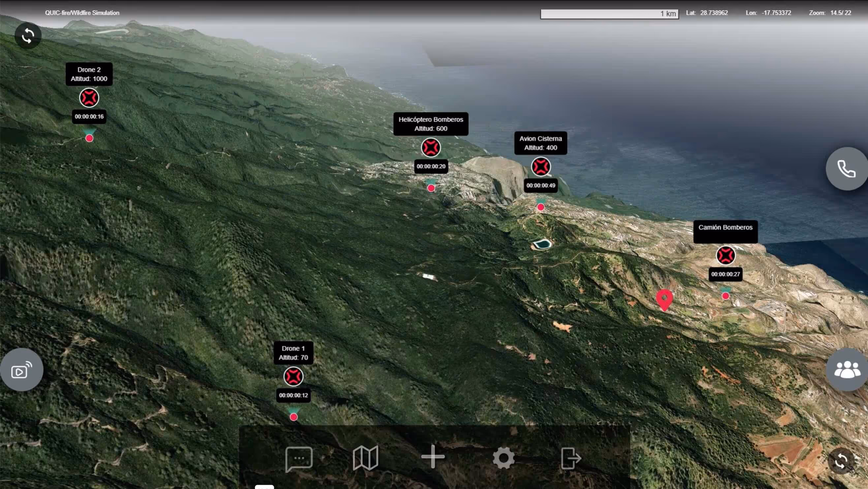Select the Drone 1 red marker icon
This screenshot has width=868, height=489.
(294, 377)
